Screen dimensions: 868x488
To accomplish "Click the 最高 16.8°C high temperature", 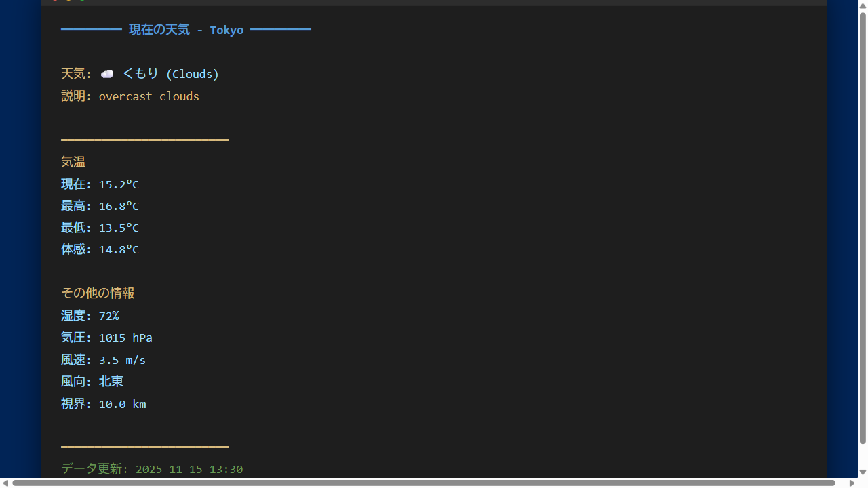I will point(119,206).
